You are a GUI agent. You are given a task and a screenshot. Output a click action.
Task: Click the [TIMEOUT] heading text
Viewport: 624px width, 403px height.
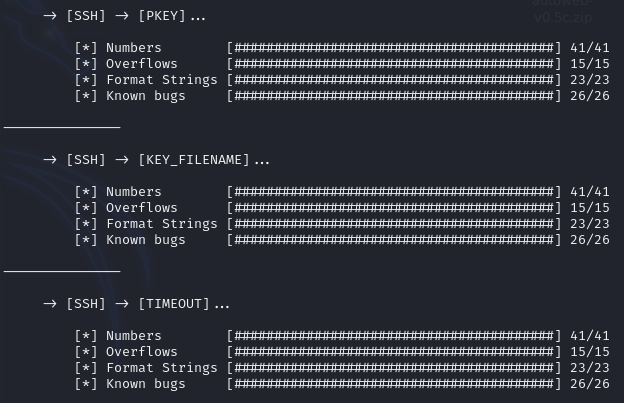click(174, 304)
